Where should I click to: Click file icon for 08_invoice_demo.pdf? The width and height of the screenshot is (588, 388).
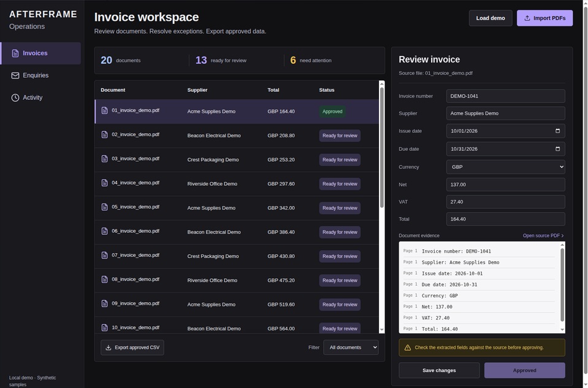tap(105, 280)
